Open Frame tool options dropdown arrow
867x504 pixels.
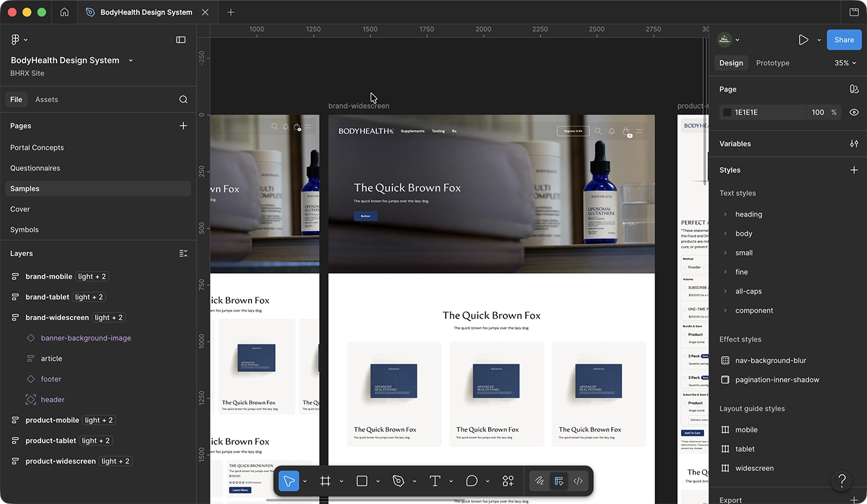pyautogui.click(x=341, y=481)
